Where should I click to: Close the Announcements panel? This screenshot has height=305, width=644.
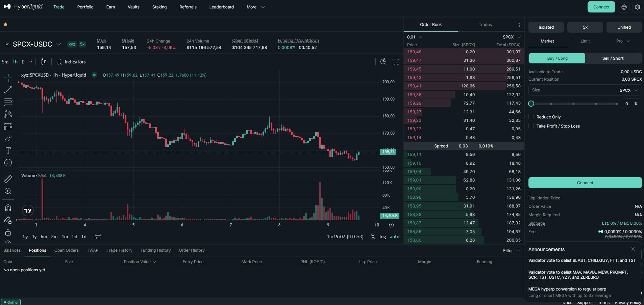coord(633,249)
